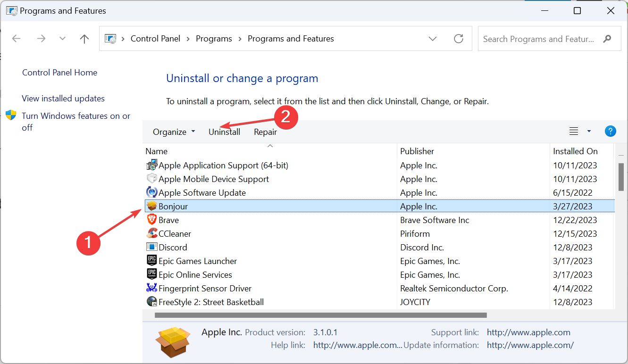Go up one level with up arrow
The height and width of the screenshot is (364, 628).
tap(84, 39)
